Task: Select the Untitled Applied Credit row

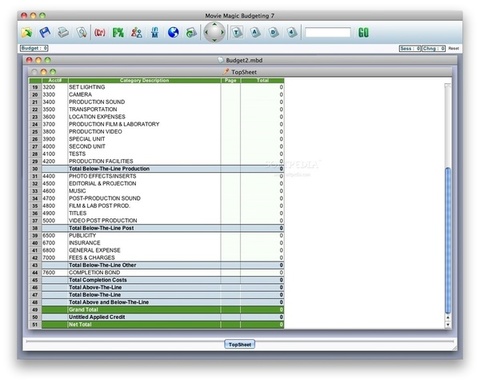Action: tap(156, 317)
